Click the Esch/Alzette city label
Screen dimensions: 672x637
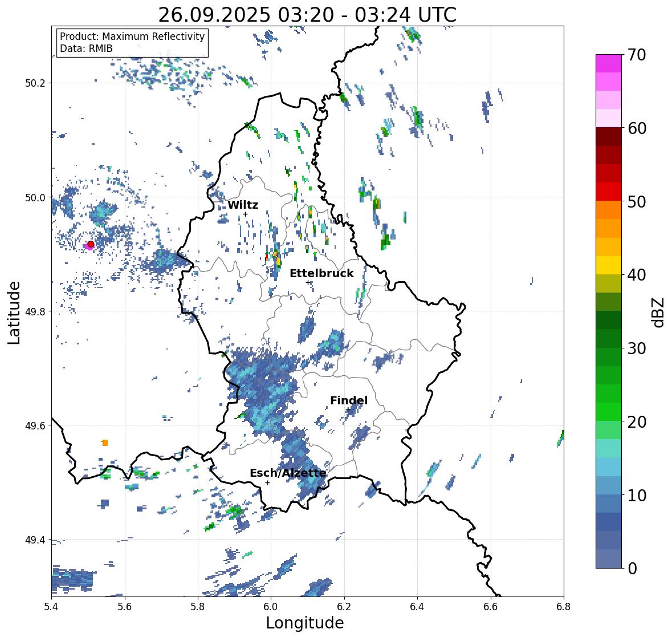[288, 473]
